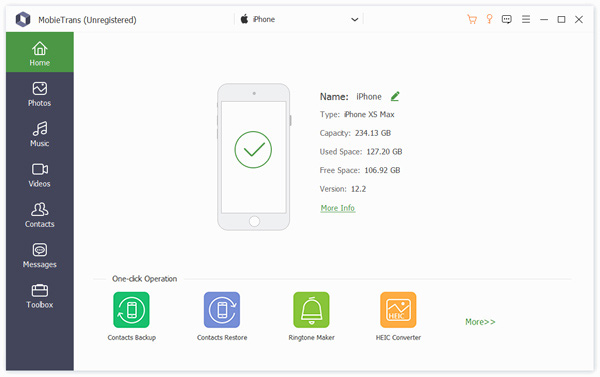The height and width of the screenshot is (377, 600).
Task: Click the Used Space 127.20 GB text
Action: pos(361,152)
